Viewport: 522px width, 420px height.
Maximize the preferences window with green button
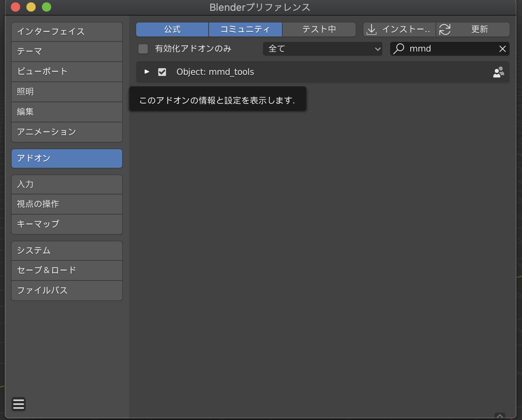(x=47, y=7)
